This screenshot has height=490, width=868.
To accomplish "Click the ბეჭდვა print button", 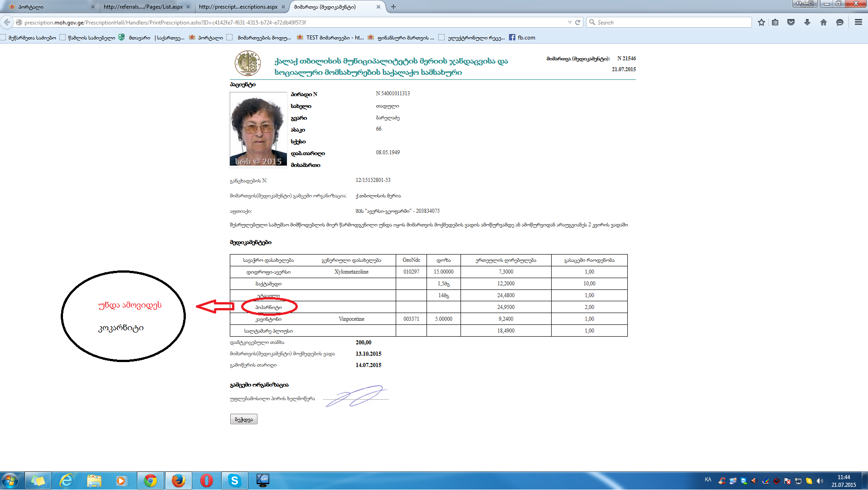I will coord(243,419).
